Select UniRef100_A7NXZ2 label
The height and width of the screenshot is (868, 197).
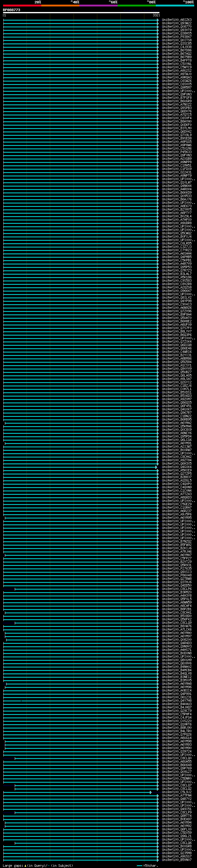[x=177, y=105]
